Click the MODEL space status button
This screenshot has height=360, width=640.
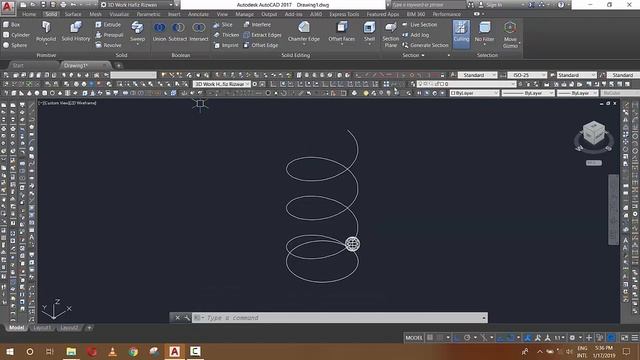pyautogui.click(x=414, y=338)
